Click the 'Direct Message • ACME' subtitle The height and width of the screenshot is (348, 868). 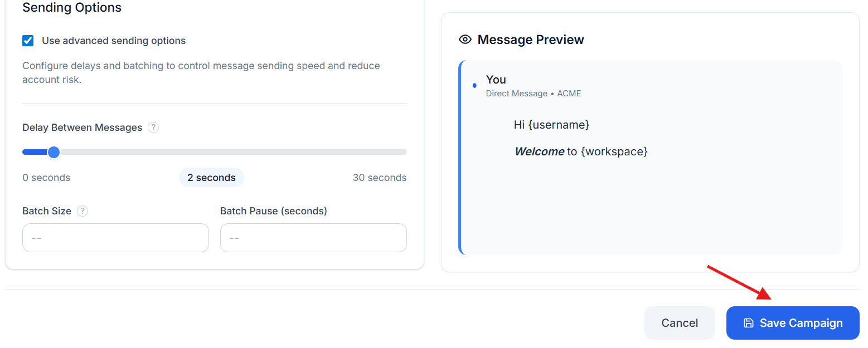[533, 94]
